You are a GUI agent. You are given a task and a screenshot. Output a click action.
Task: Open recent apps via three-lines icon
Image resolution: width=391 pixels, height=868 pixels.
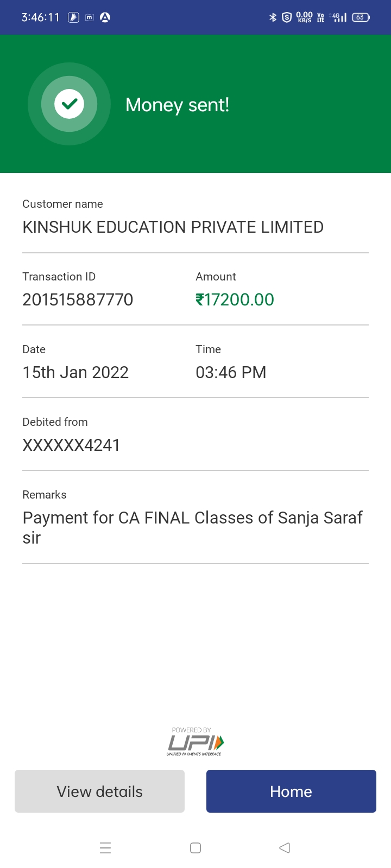(x=105, y=848)
